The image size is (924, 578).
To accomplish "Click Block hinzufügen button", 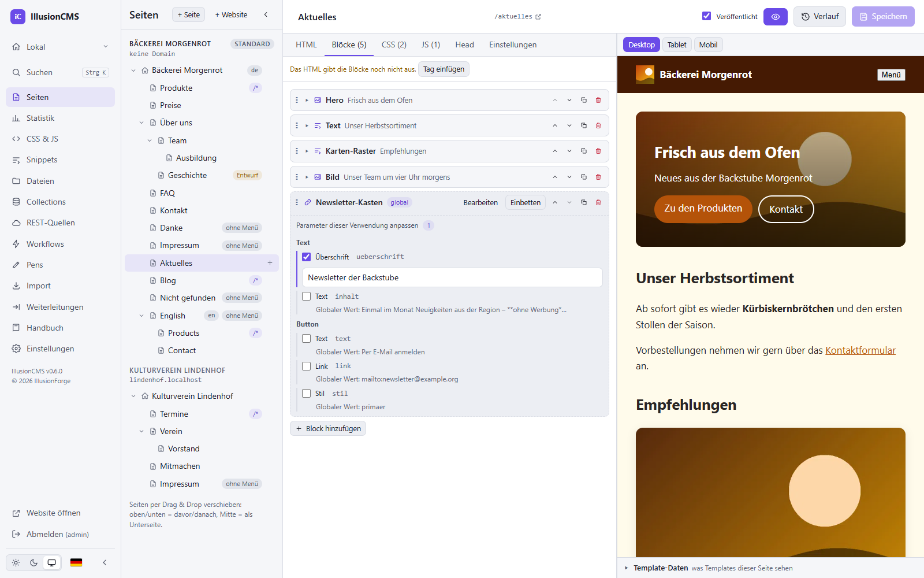I will click(328, 428).
